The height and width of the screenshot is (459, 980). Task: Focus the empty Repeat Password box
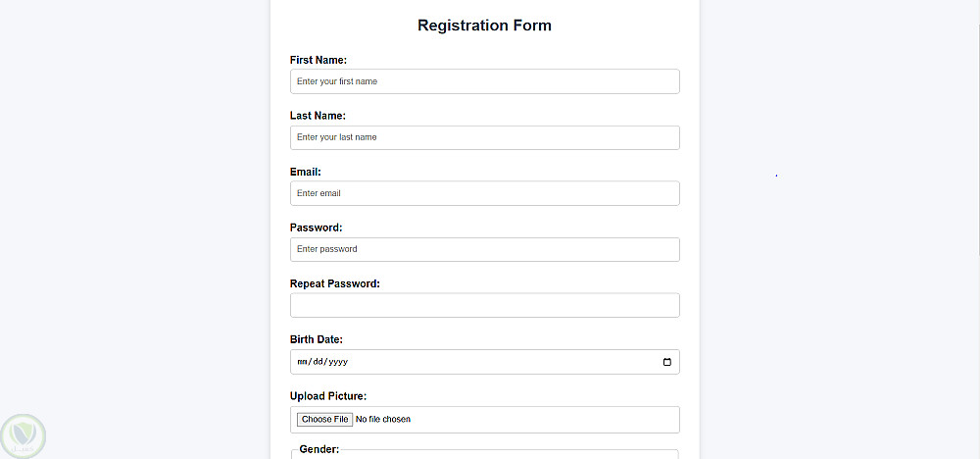pos(484,305)
